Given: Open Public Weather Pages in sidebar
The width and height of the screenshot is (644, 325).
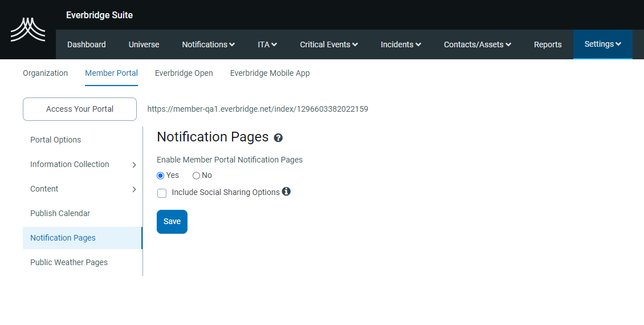Looking at the screenshot, I should pyautogui.click(x=69, y=262).
